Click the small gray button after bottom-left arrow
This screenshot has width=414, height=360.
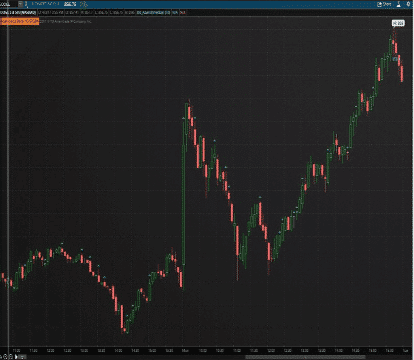pyautogui.click(x=22, y=357)
